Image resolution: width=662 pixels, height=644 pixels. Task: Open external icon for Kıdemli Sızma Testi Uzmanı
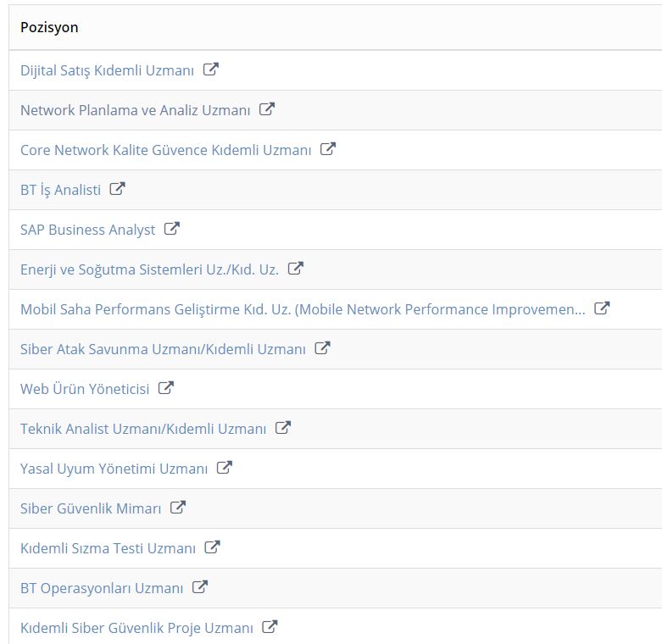point(212,547)
